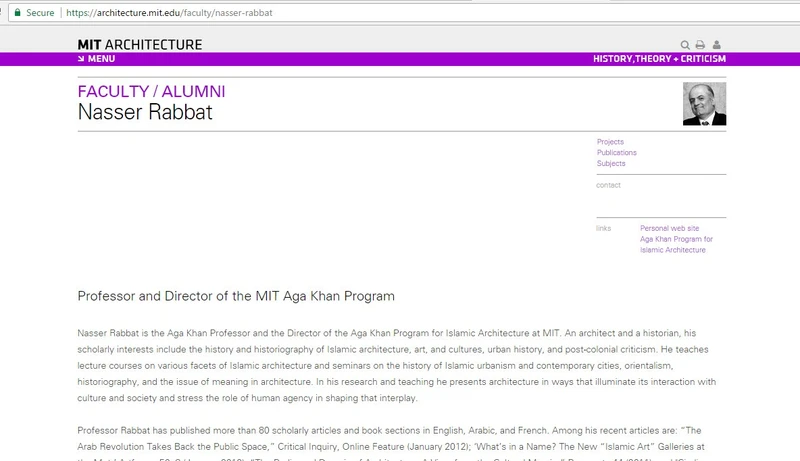The image size is (800, 461).
Task: Open the Subjects link
Action: pos(611,163)
